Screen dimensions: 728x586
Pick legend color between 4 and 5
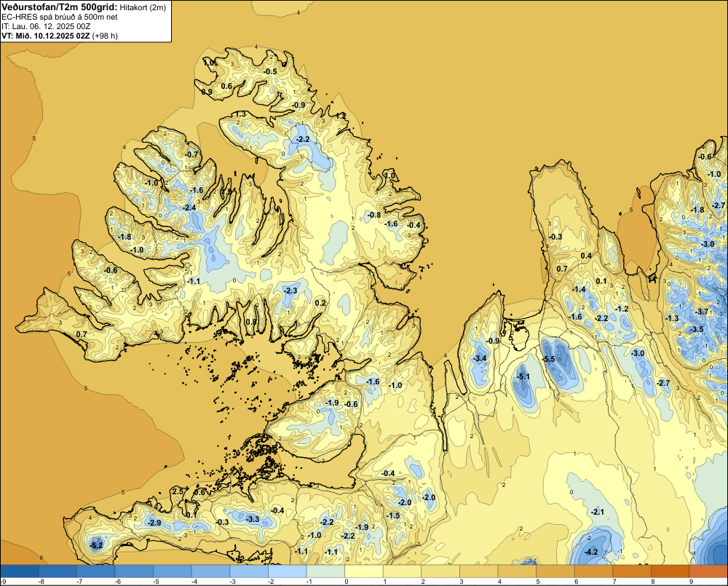517,571
